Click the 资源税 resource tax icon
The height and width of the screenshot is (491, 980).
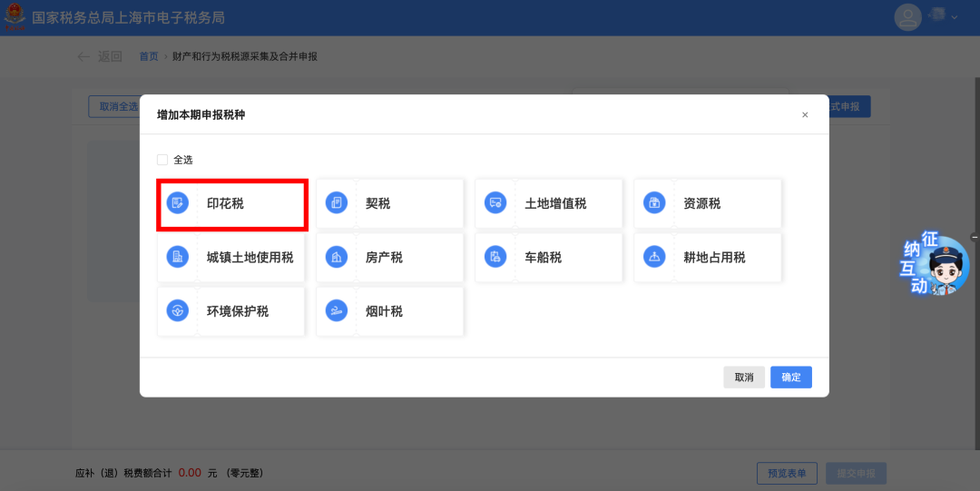click(653, 203)
